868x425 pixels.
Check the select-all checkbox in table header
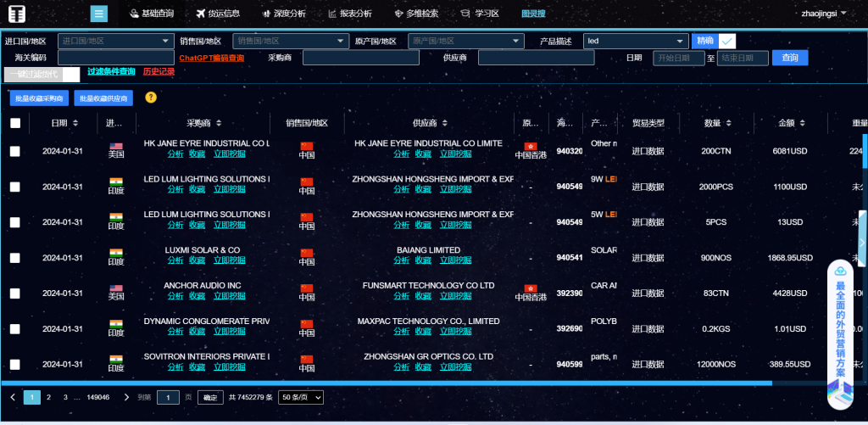15,124
